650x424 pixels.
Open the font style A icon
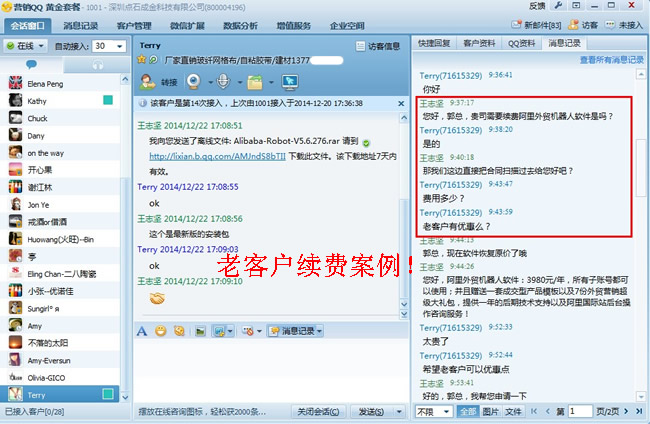[x=142, y=331]
